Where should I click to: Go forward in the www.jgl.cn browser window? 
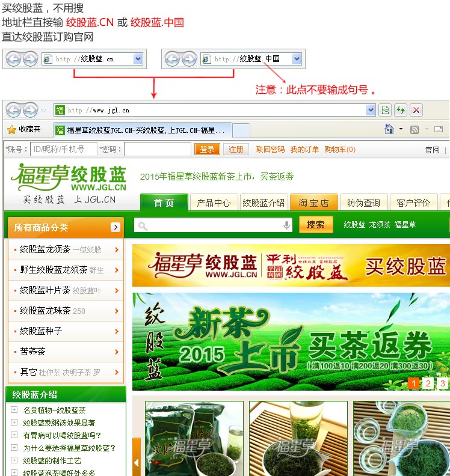(31, 110)
